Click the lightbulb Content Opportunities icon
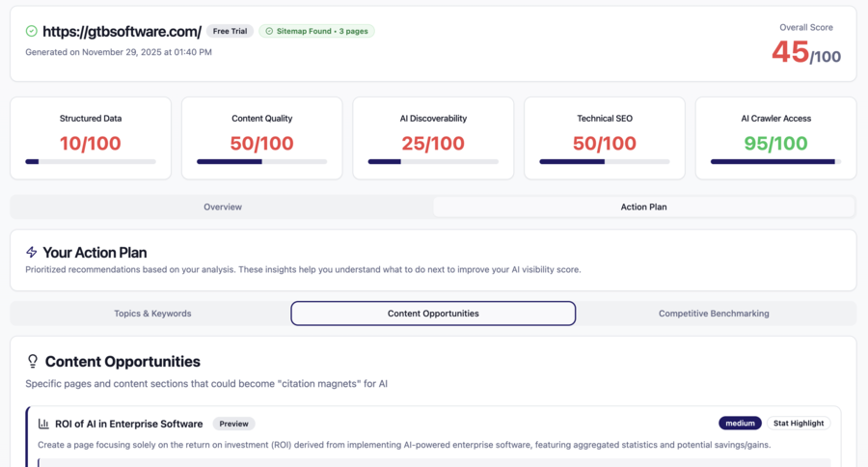 [33, 362]
